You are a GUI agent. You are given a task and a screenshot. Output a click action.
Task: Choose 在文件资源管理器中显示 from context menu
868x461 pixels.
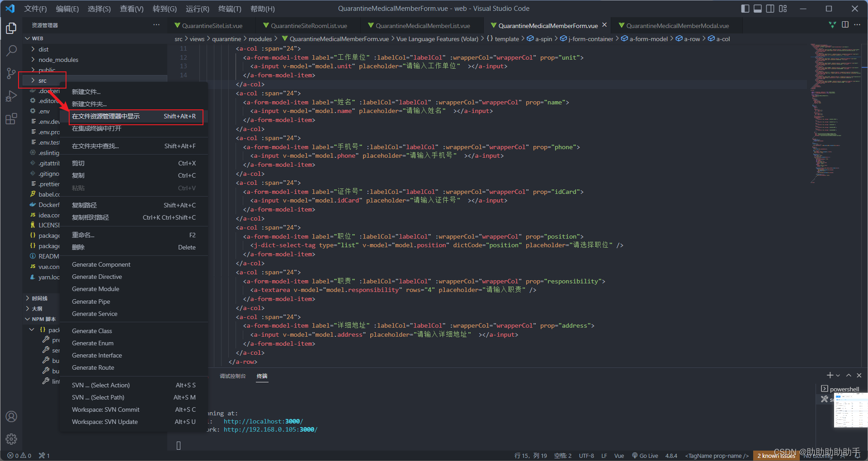pyautogui.click(x=134, y=116)
